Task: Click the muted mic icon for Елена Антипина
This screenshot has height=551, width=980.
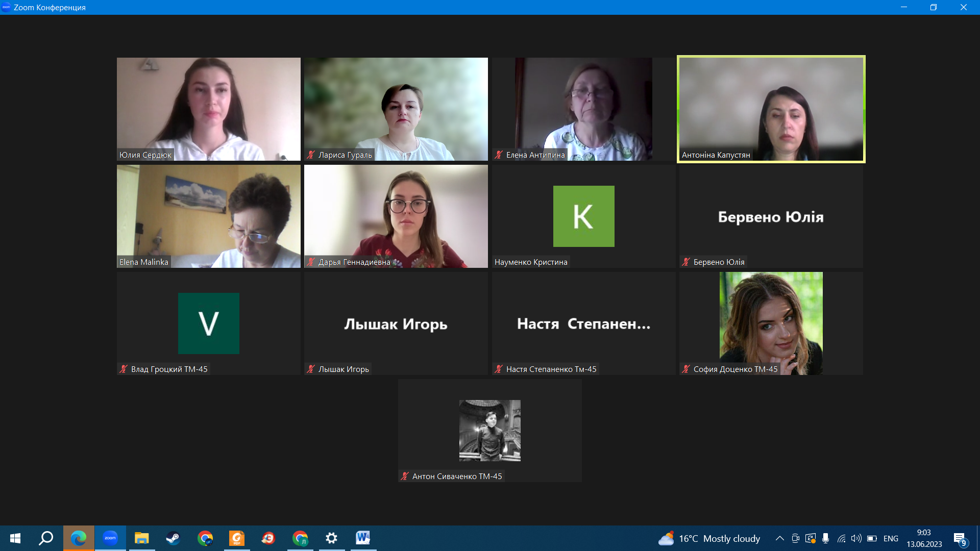Action: pyautogui.click(x=499, y=155)
